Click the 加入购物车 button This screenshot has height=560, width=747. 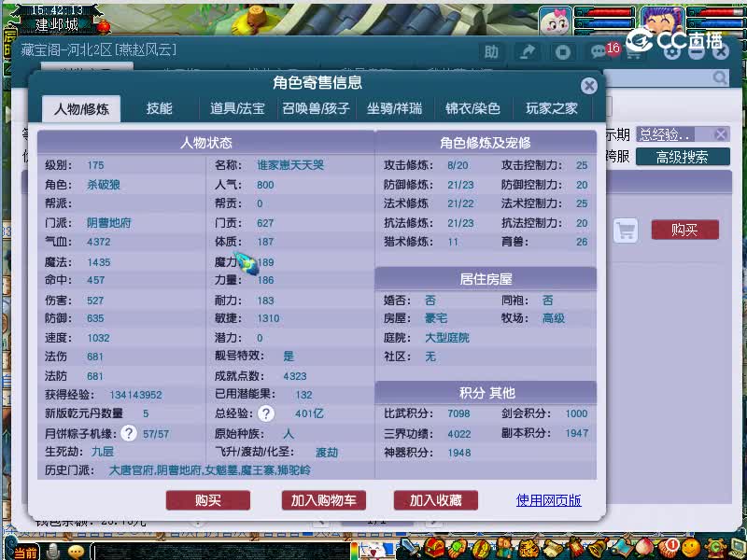click(323, 500)
